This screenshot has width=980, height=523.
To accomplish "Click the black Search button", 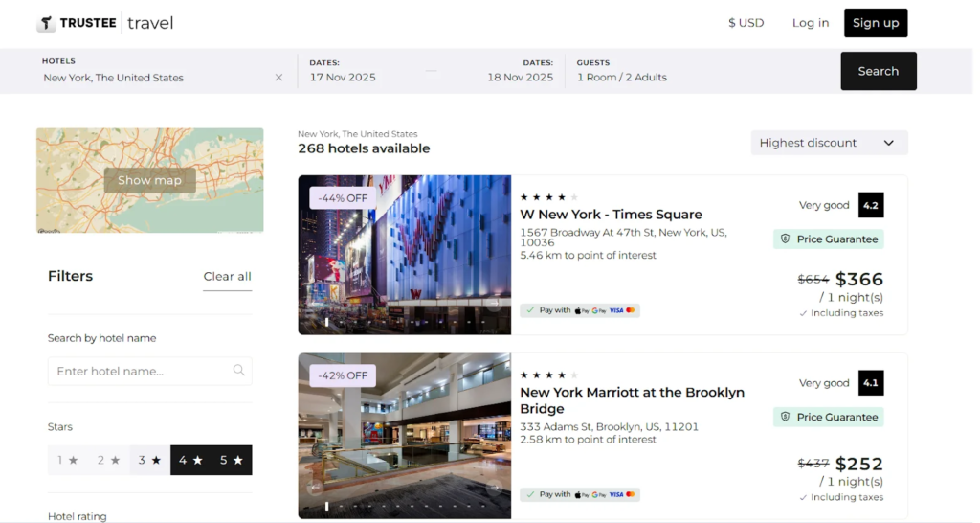I will coord(878,71).
